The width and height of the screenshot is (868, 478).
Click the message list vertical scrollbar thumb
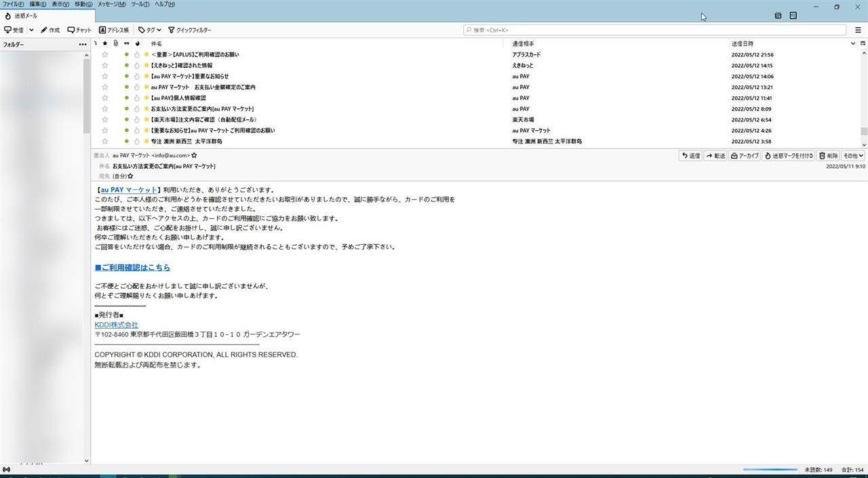pos(863,132)
